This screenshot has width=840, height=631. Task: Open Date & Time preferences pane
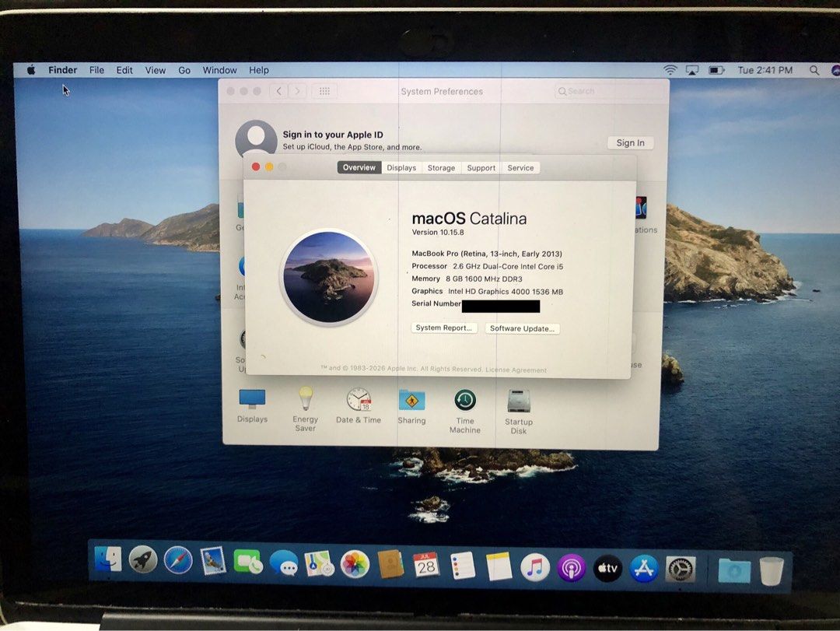(x=359, y=406)
